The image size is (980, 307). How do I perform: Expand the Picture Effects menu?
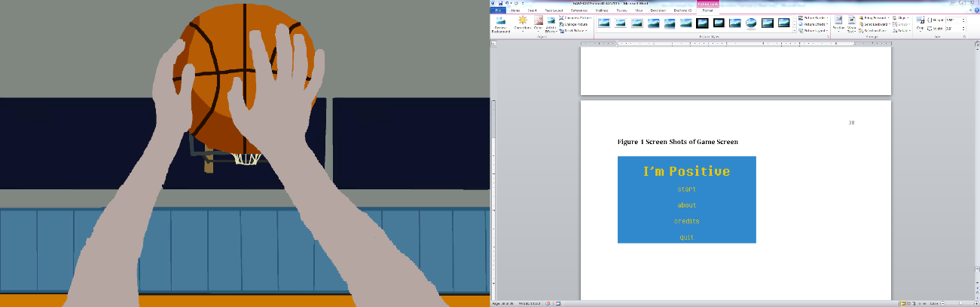[813, 24]
